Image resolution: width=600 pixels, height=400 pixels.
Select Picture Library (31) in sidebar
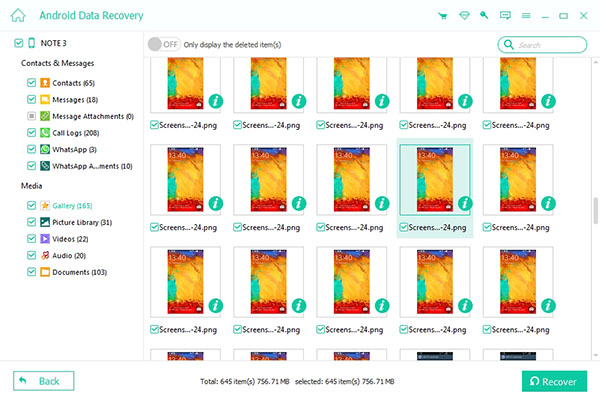pyautogui.click(x=81, y=222)
